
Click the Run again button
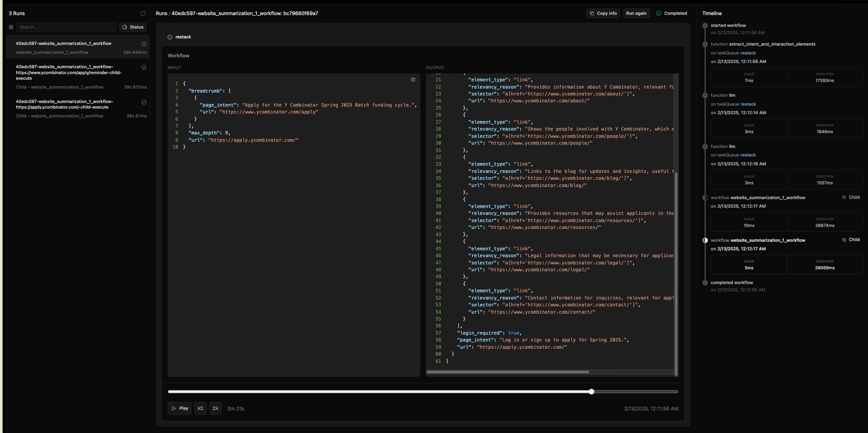coord(636,13)
